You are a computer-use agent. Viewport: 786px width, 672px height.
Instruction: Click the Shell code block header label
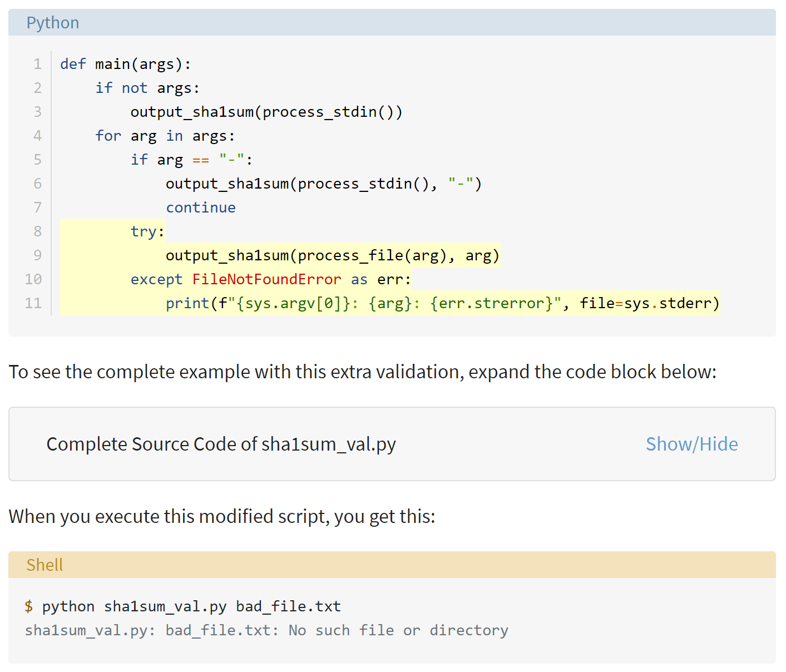tap(45, 565)
